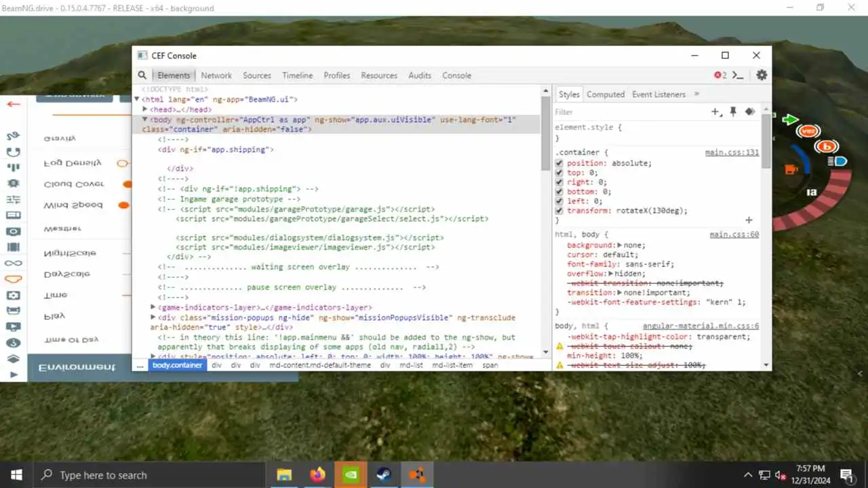The image size is (868, 488).
Task: Select the orange highlighted environment sidebar icon
Action: tap(13, 279)
